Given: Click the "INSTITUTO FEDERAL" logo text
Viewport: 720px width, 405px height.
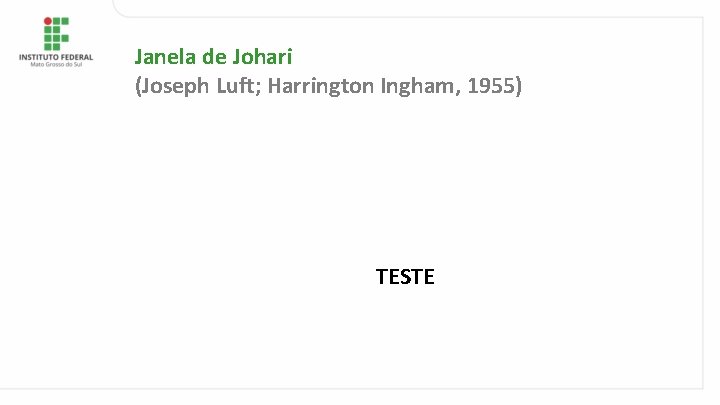Looking at the screenshot, I should tap(56, 57).
